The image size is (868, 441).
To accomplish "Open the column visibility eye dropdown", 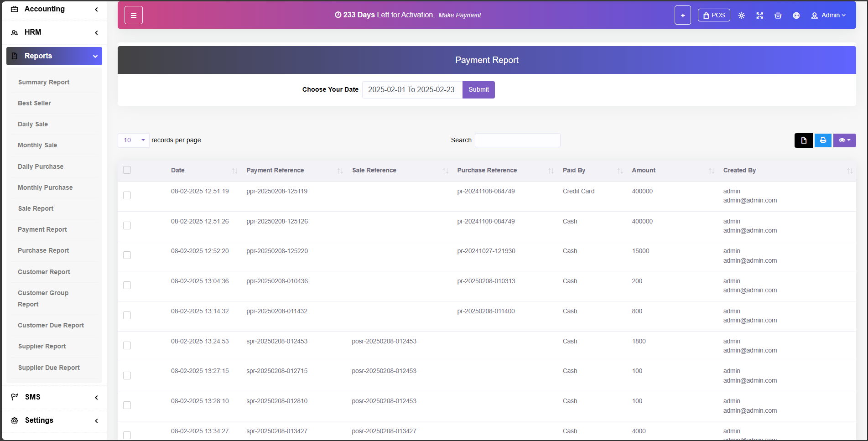I will pos(844,140).
